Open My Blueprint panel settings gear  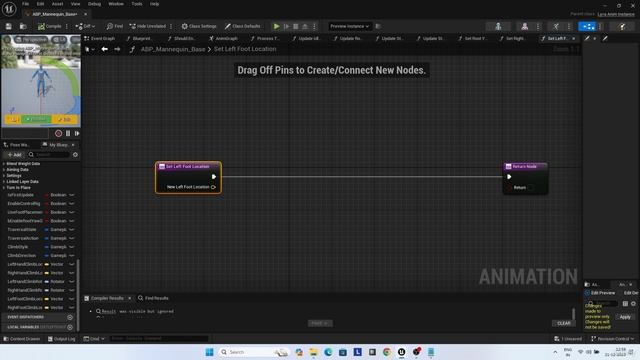(x=75, y=155)
